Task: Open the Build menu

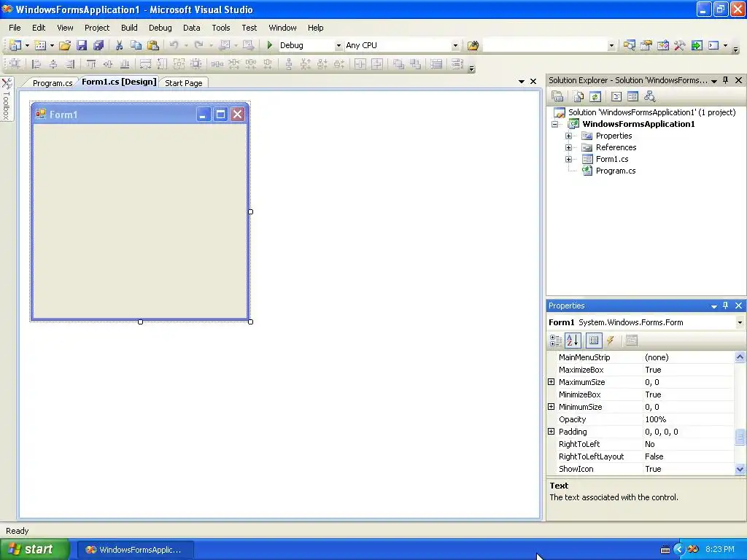Action: 129,28
